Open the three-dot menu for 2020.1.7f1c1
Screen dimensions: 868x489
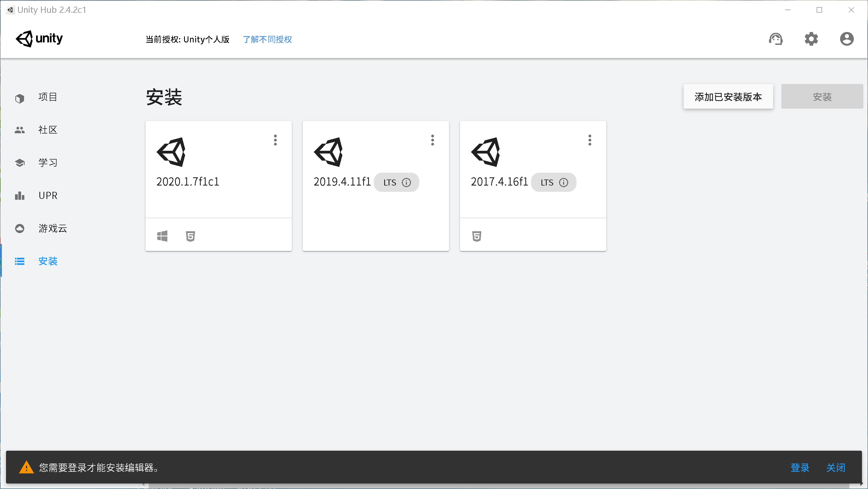click(275, 140)
